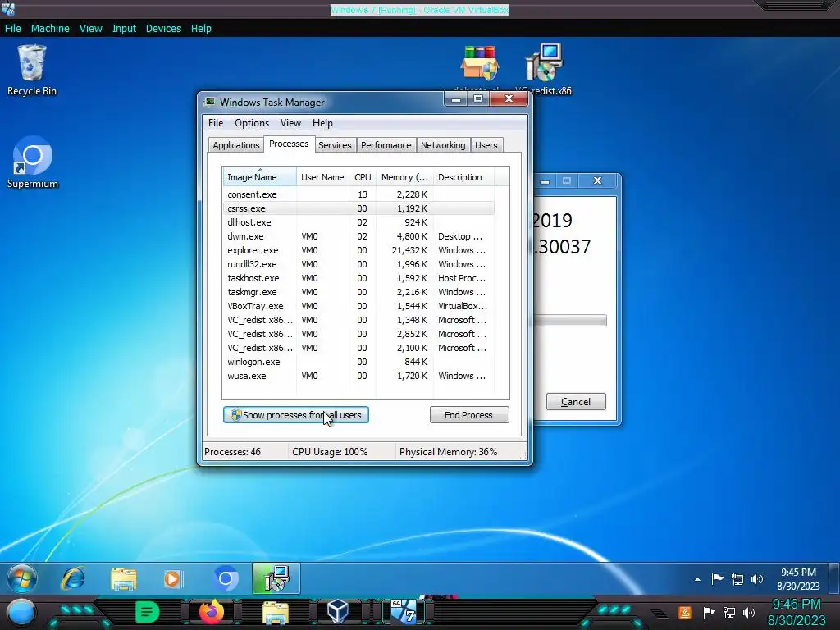The image size is (840, 630).
Task: Click the installer progress bar
Action: coord(570,321)
